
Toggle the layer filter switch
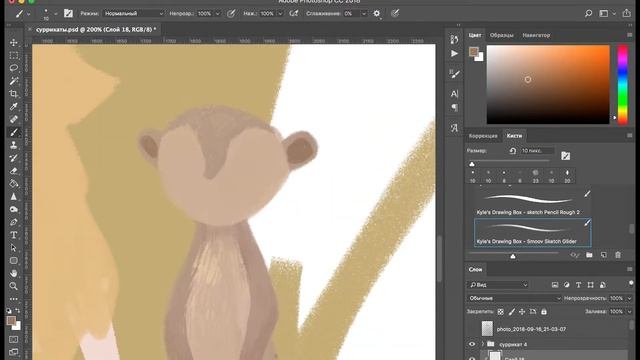631,283
